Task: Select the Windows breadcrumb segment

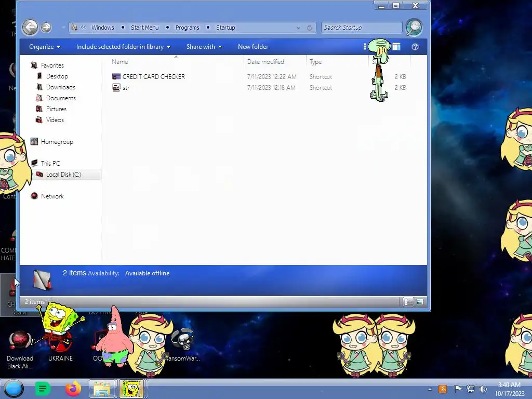Action: (x=103, y=28)
